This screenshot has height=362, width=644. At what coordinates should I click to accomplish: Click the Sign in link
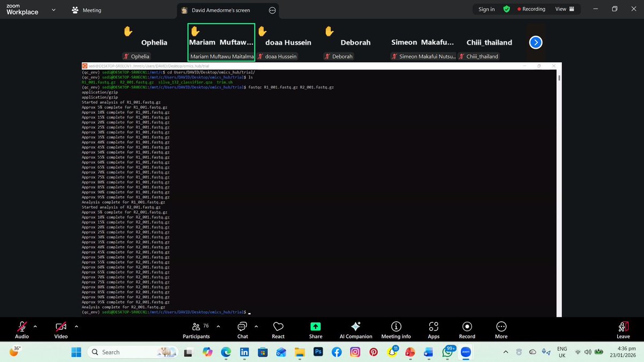tap(486, 9)
